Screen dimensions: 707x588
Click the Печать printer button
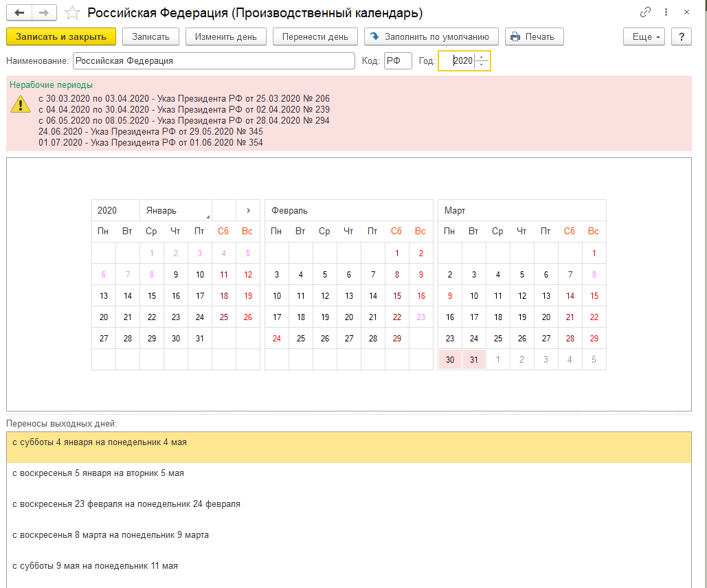pyautogui.click(x=534, y=36)
